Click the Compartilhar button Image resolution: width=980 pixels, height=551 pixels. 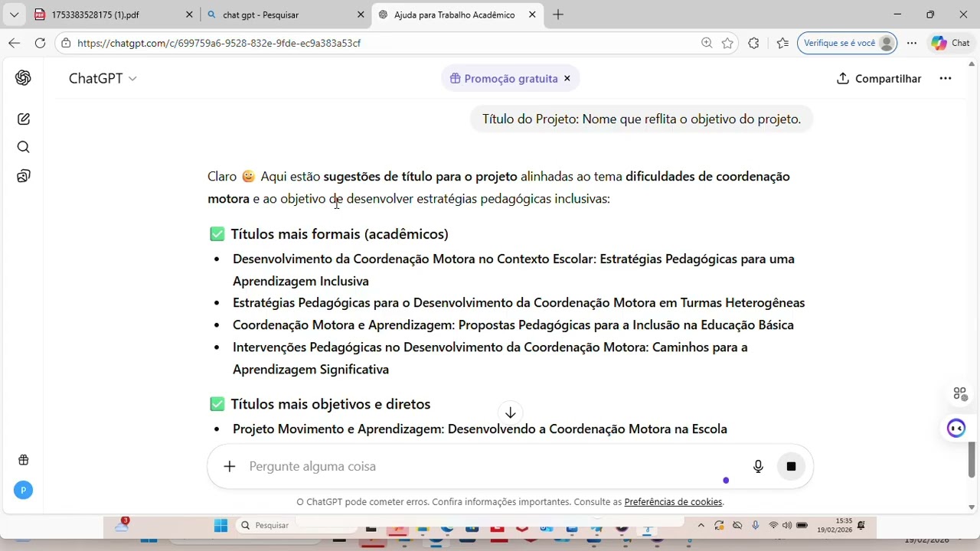click(879, 78)
